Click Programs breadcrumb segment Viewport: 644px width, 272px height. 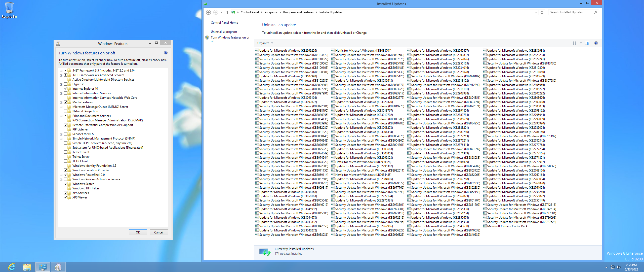point(271,12)
